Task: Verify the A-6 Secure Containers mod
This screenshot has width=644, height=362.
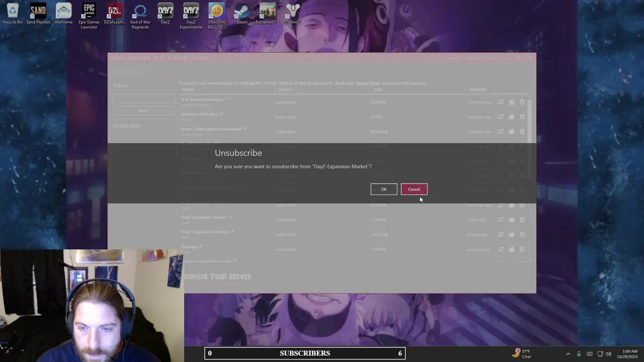Action: [x=501, y=102]
